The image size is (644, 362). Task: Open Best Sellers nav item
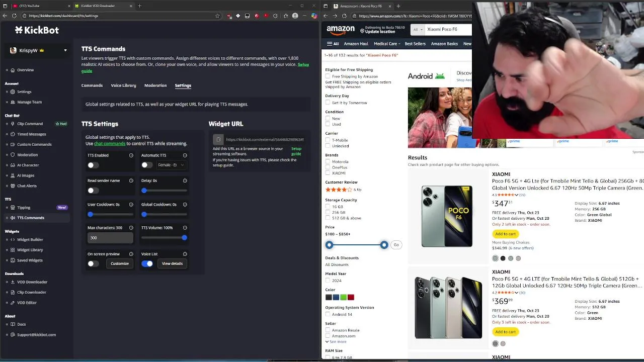tap(415, 44)
